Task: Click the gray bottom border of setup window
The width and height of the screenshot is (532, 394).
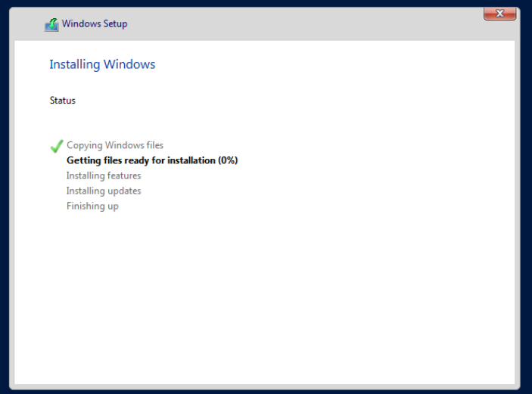Action: click(265, 386)
